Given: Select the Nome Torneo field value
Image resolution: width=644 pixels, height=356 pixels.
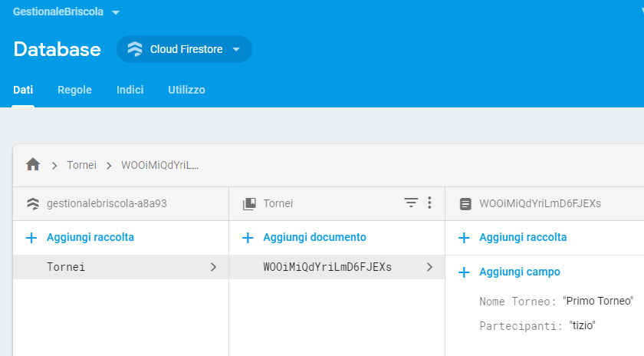Looking at the screenshot, I should [x=598, y=301].
